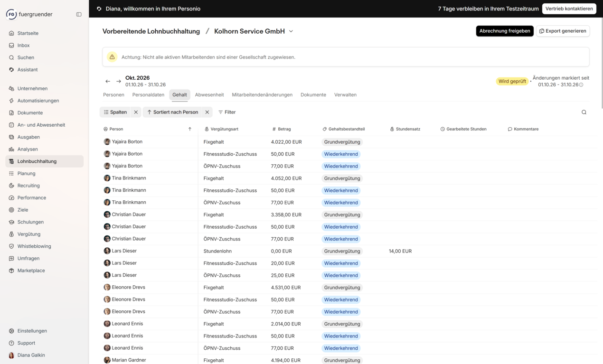Click the Whistleblowing shield icon
603x364 pixels.
coord(11,246)
